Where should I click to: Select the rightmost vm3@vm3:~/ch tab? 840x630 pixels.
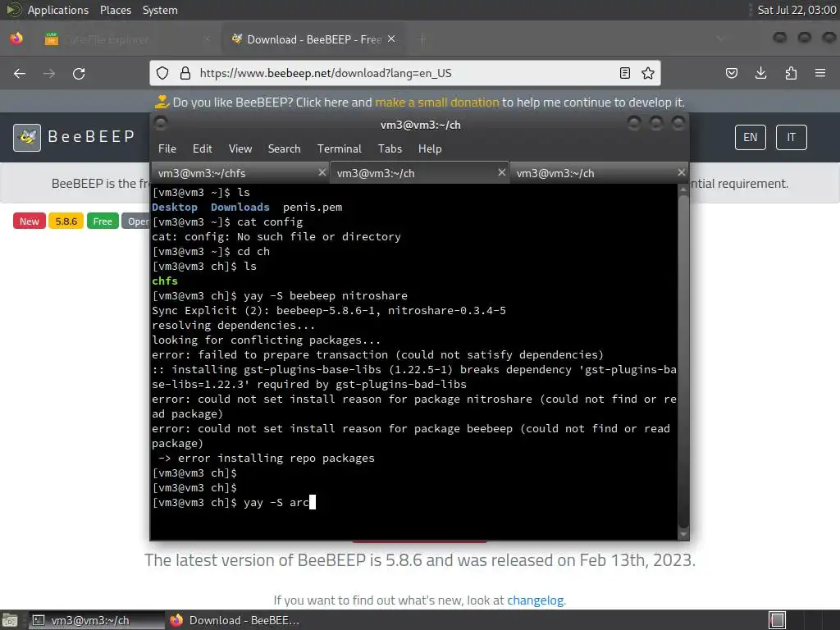click(x=598, y=173)
